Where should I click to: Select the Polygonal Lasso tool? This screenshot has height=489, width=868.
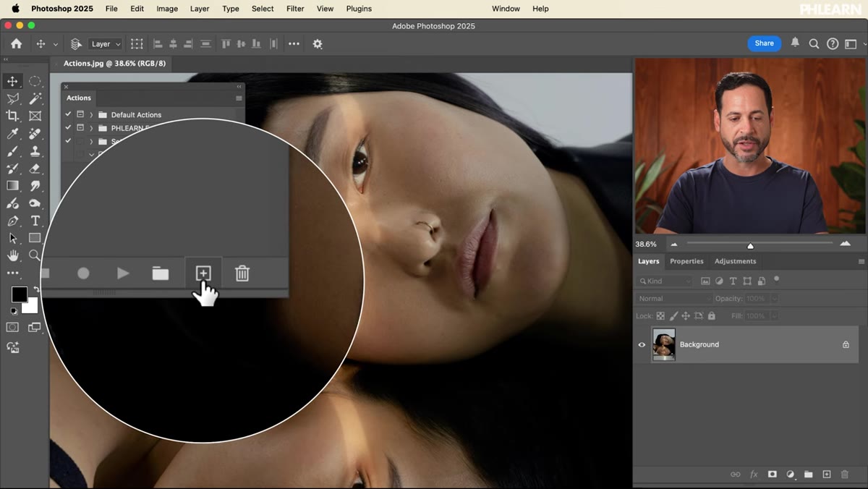pos(12,98)
